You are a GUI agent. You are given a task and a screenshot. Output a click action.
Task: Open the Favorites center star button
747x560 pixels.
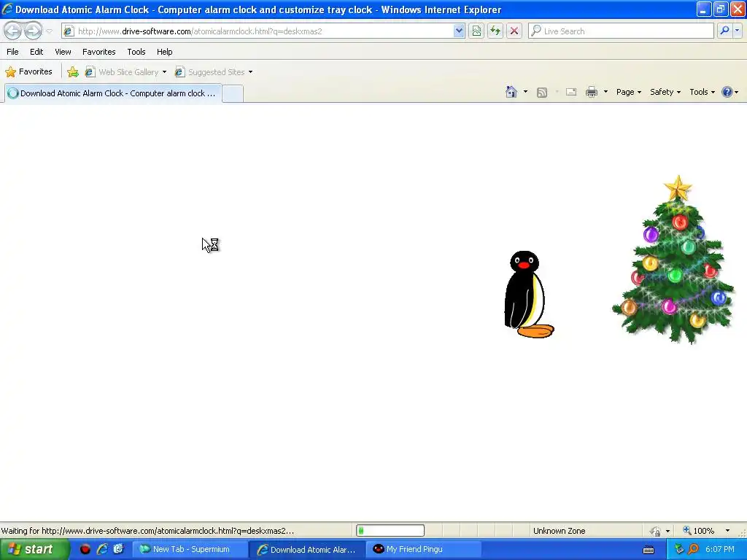(28, 72)
